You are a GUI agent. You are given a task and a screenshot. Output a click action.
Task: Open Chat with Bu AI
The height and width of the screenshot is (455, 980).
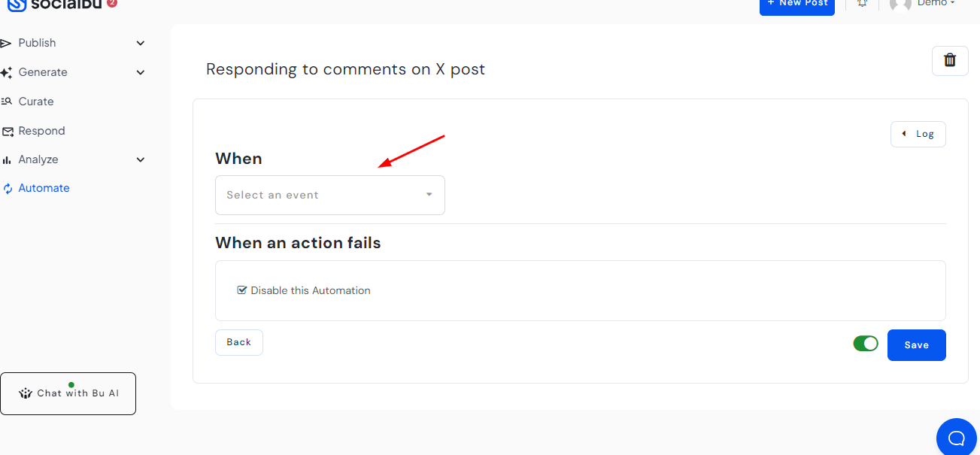click(x=68, y=393)
